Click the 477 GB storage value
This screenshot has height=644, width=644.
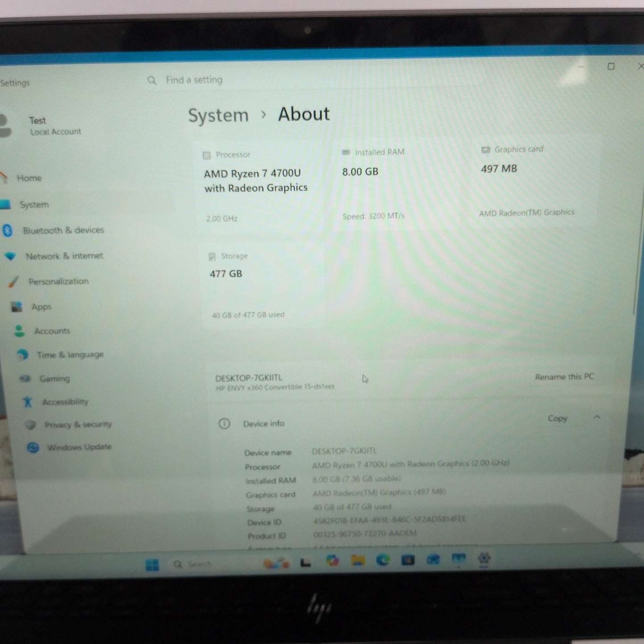[x=226, y=274]
